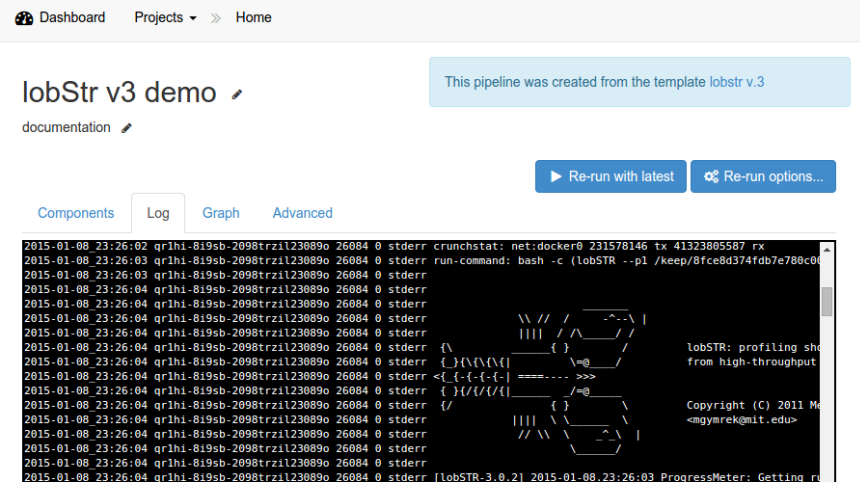The height and width of the screenshot is (482, 868).
Task: Click the Dashboard gauge icon
Action: coord(24,17)
